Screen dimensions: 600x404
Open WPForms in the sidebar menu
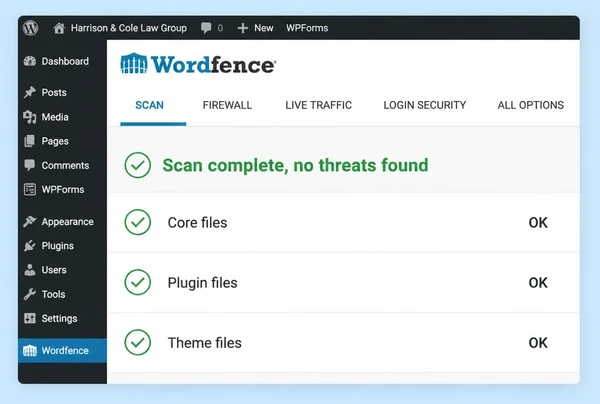pos(62,189)
